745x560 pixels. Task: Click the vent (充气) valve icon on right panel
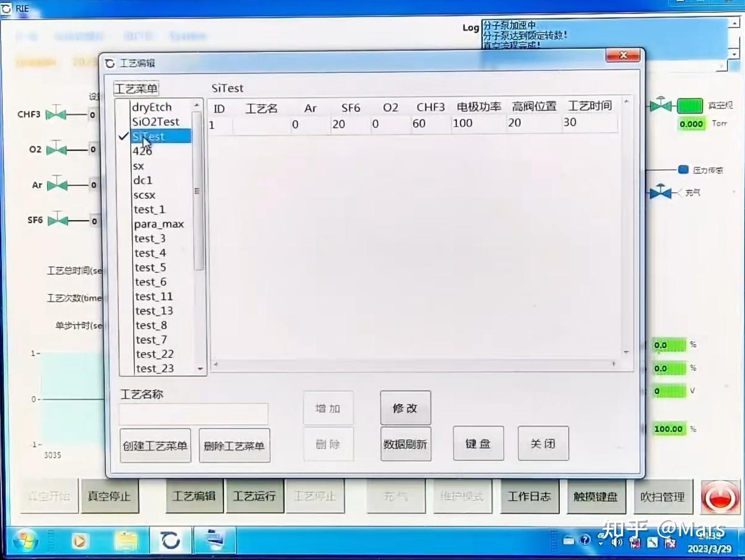point(661,193)
